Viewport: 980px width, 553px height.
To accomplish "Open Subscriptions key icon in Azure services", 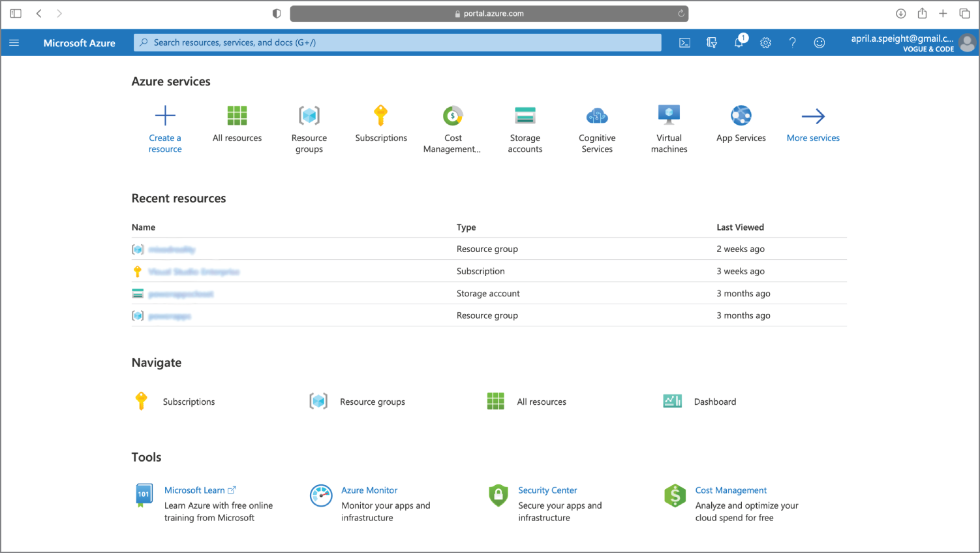I will pos(381,116).
